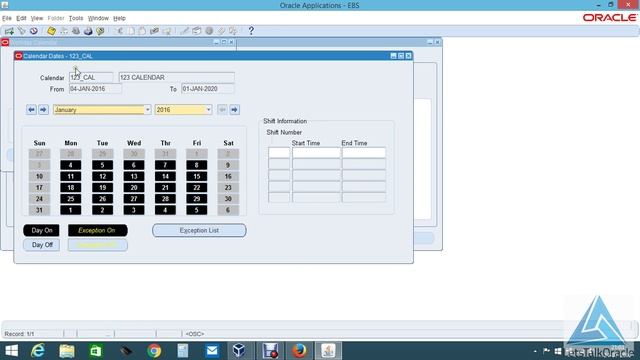The image size is (640, 360).
Task: Toggle calendar day 7 Thursday
Action: [165, 165]
